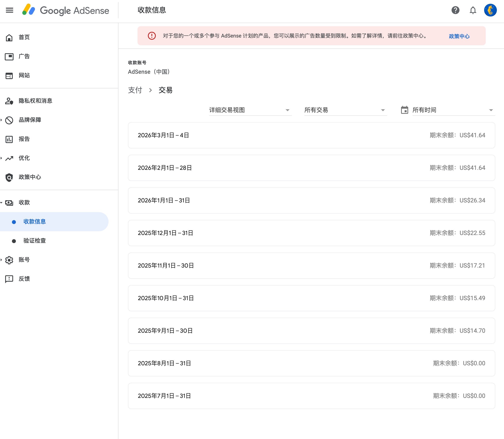Switch to the 支付 breadcrumb tab
The image size is (504, 439).
pyautogui.click(x=135, y=90)
